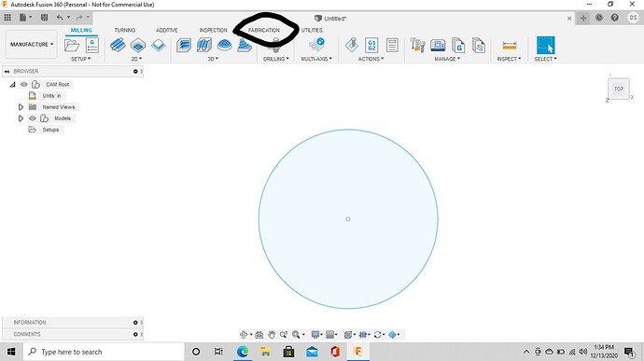Click the Information panel options dot
The height and width of the screenshot is (361, 644).
(135, 323)
